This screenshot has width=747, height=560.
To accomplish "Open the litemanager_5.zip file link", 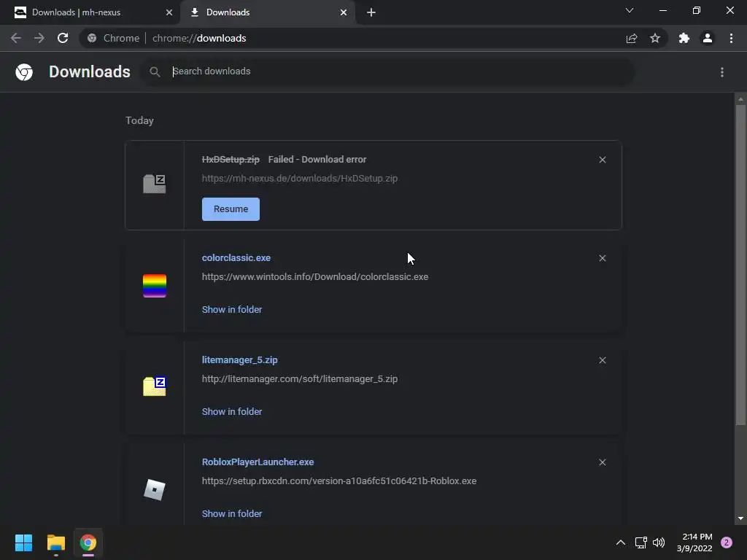I will [x=239, y=360].
